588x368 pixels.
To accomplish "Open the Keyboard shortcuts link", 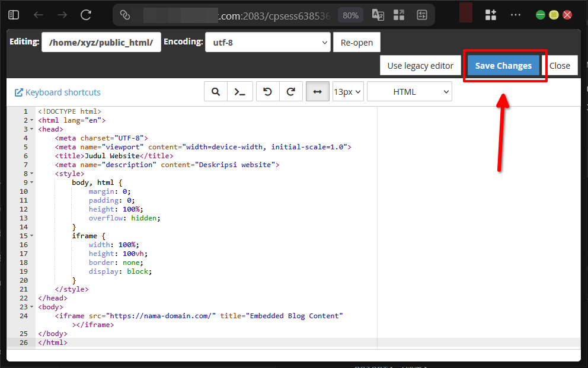I will [x=57, y=92].
